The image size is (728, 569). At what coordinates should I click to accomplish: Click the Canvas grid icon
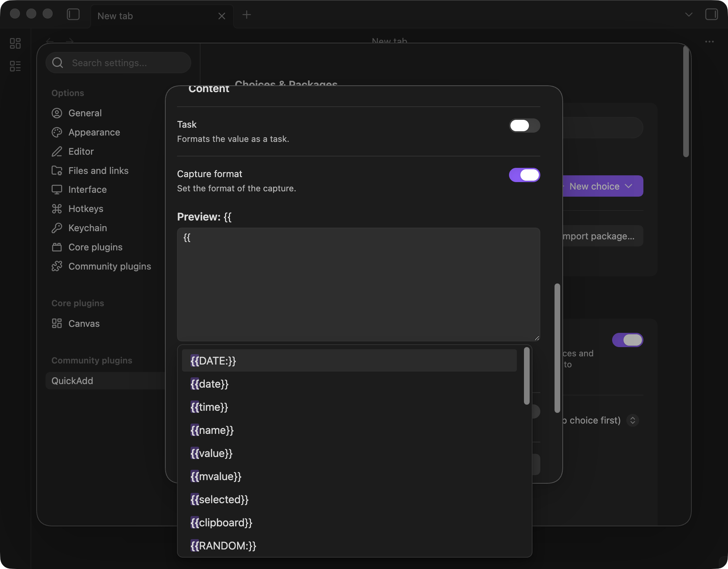point(57,324)
